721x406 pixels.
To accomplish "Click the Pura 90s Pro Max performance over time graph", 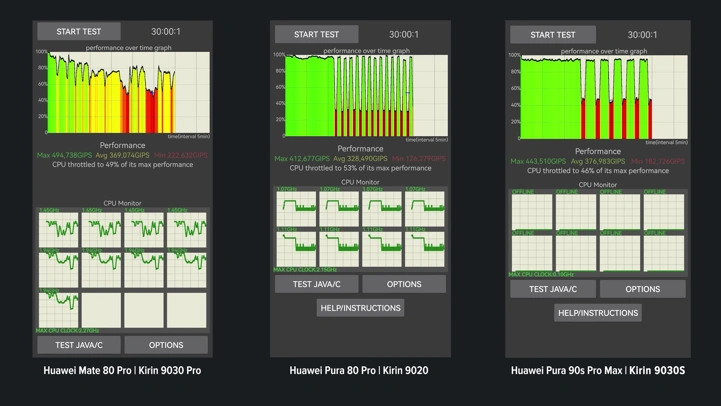I will click(604, 97).
